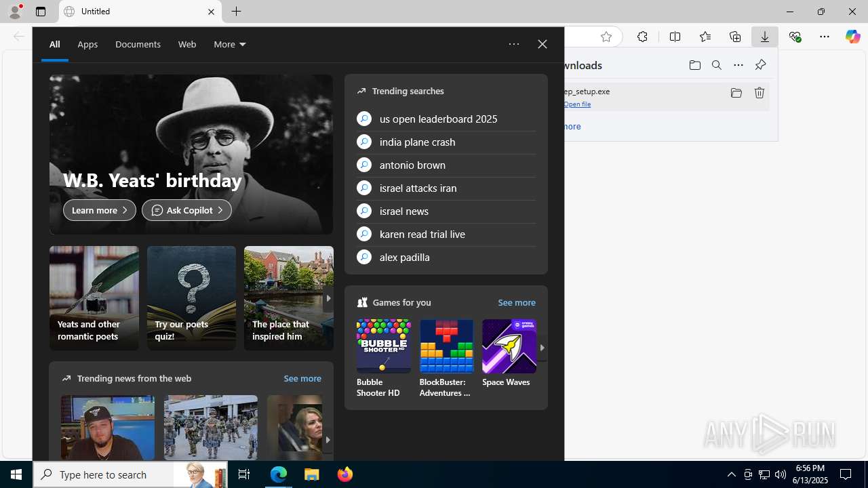The width and height of the screenshot is (868, 488).
Task: Close the Windows search panel
Action: click(542, 44)
